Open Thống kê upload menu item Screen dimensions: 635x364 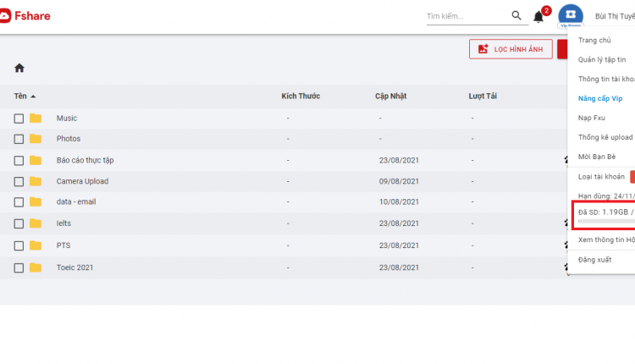pos(605,137)
